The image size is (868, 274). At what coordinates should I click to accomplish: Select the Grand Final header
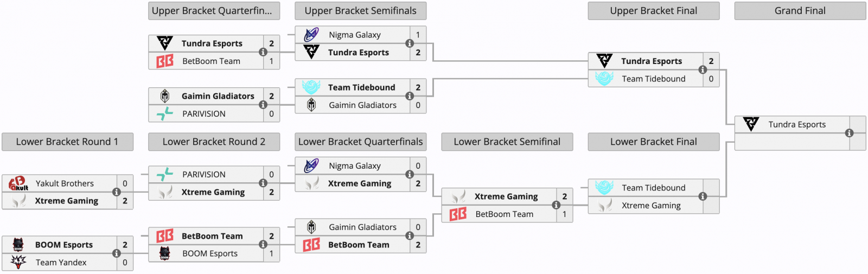(800, 11)
